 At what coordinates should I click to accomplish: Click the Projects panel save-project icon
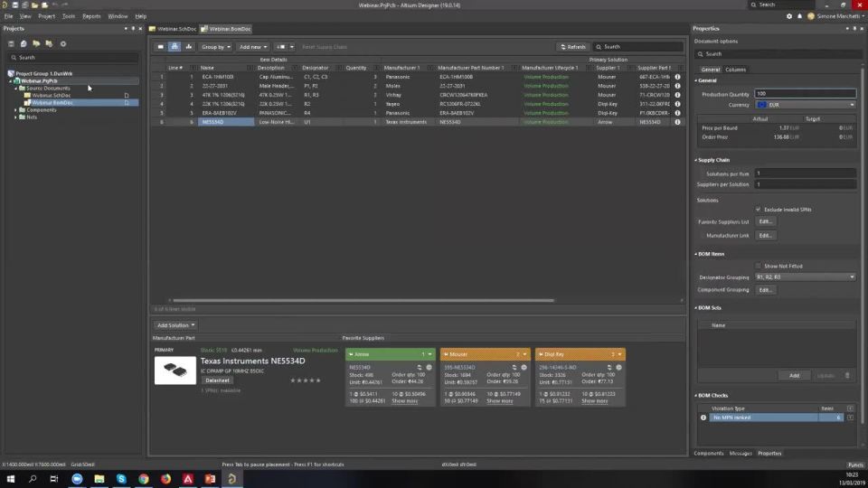[x=11, y=43]
